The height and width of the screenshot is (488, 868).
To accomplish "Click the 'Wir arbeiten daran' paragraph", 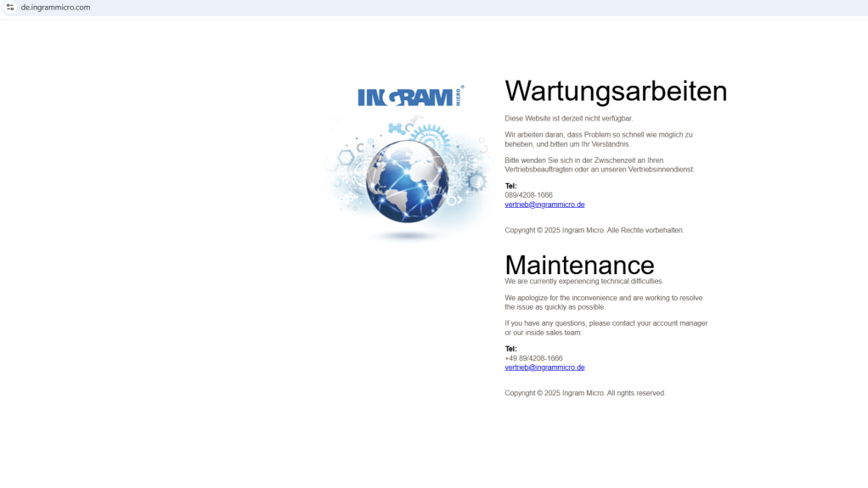I will tap(598, 139).
